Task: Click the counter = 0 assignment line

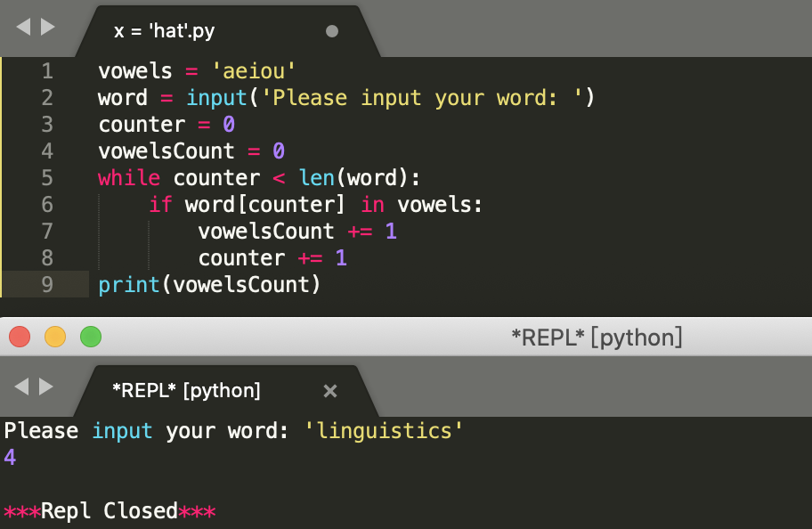Action: pos(166,125)
